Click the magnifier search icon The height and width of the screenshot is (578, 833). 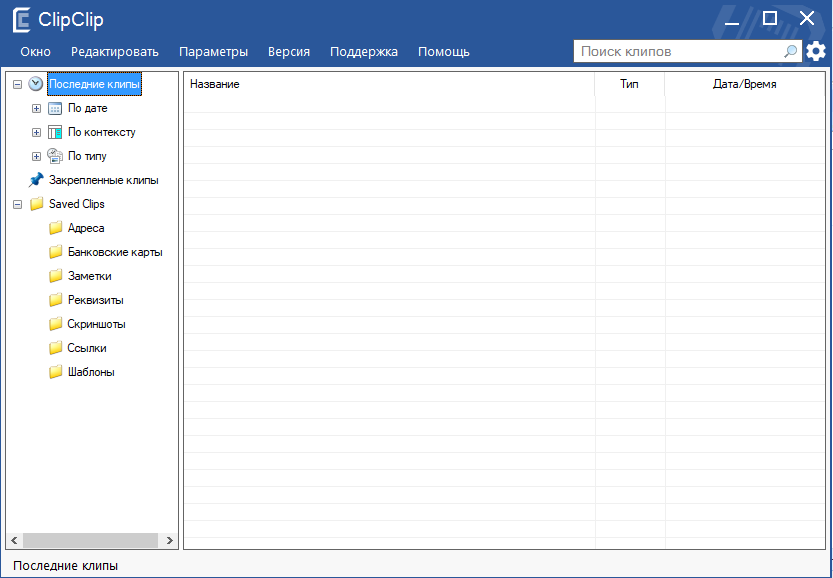click(790, 52)
